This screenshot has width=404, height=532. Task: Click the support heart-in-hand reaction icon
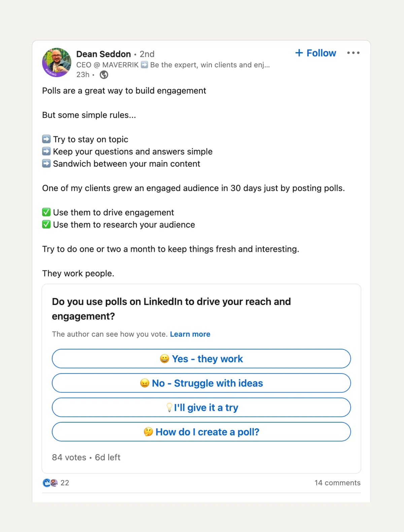point(54,483)
